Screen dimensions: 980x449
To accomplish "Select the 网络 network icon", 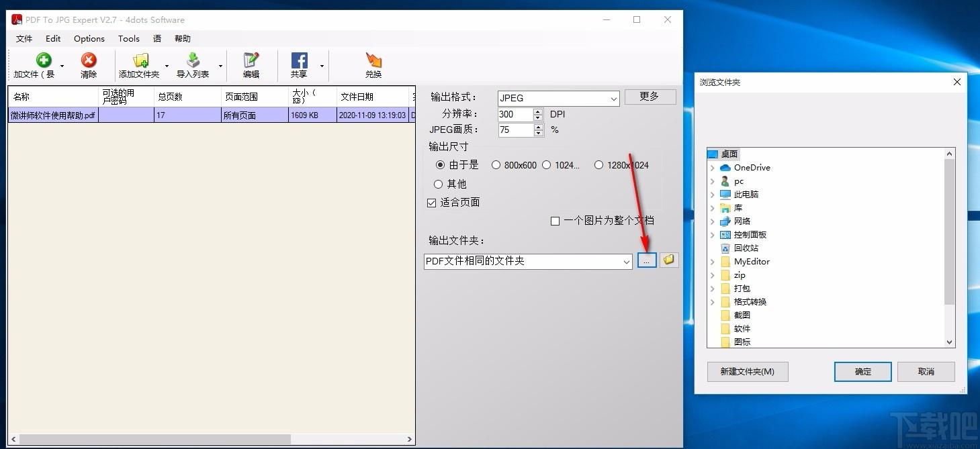I will [x=725, y=221].
